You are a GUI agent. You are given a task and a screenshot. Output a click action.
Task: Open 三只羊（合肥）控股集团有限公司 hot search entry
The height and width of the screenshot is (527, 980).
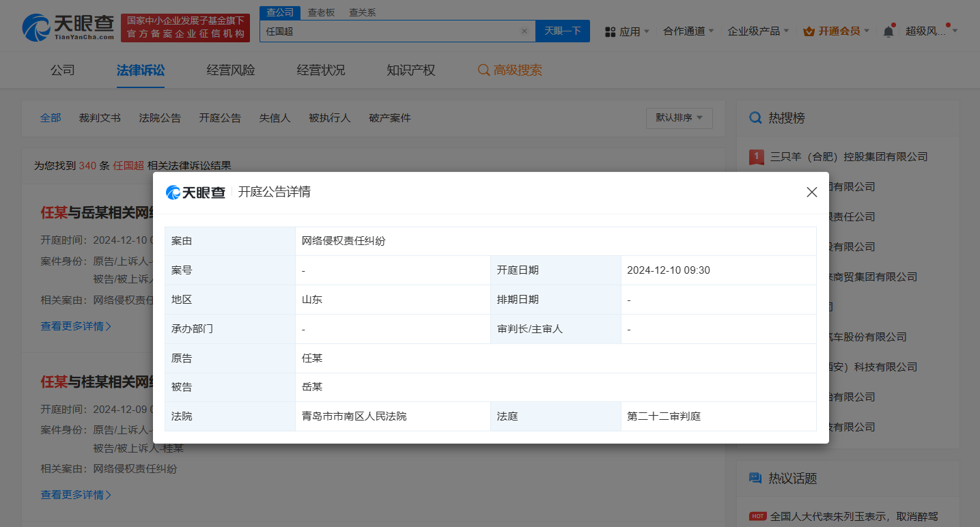(850, 156)
